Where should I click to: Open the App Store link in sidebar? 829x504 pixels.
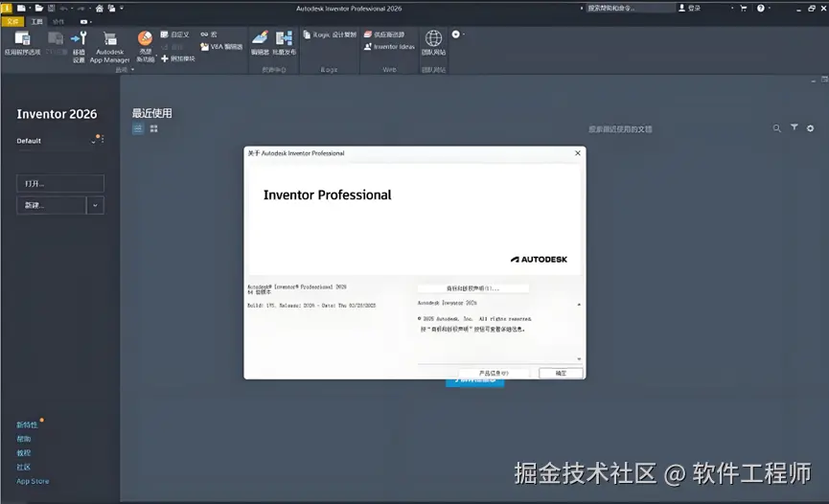(x=33, y=481)
